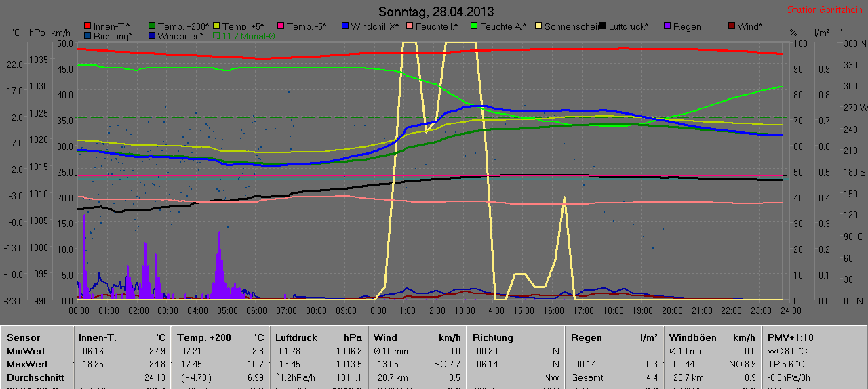The width and height of the screenshot is (868, 389).
Task: Click the Wind maximum 'SO 2.7'
Action: 446,364
